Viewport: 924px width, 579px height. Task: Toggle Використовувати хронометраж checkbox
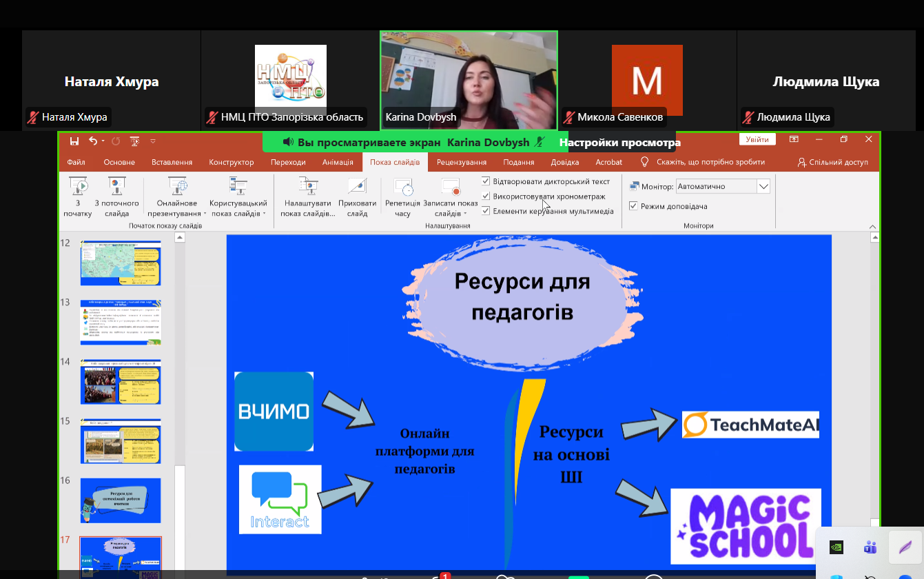pyautogui.click(x=486, y=196)
